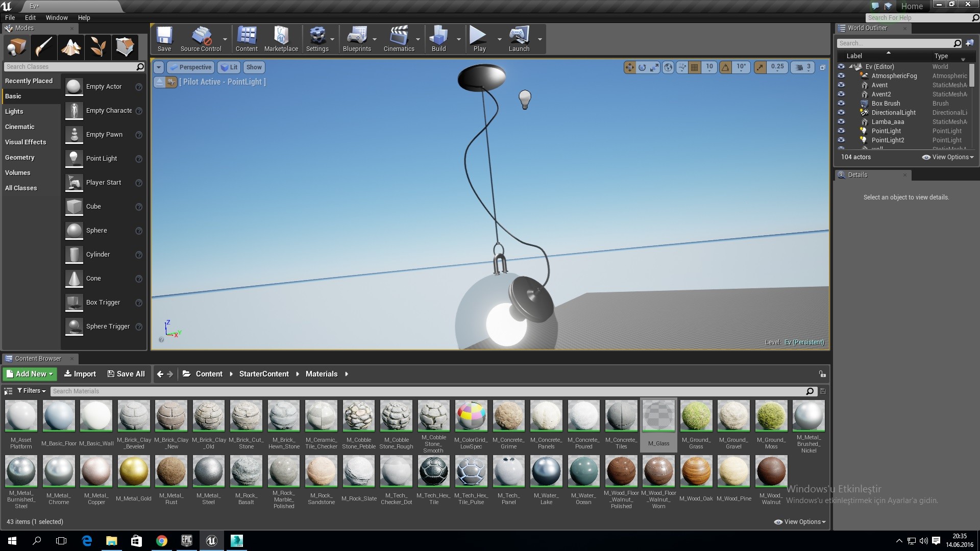Select the viewport scale gizmo tool
Image resolution: width=980 pixels, height=551 pixels.
pyautogui.click(x=654, y=67)
